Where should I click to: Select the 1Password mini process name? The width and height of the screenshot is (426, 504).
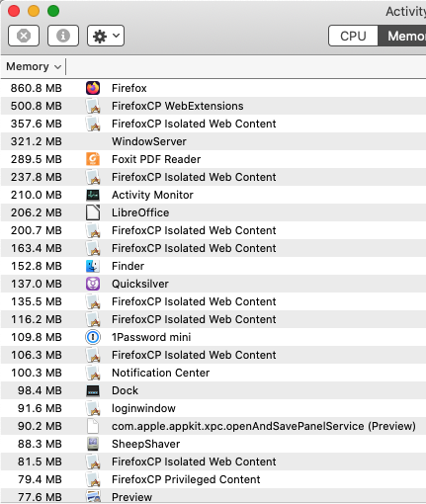[151, 337]
